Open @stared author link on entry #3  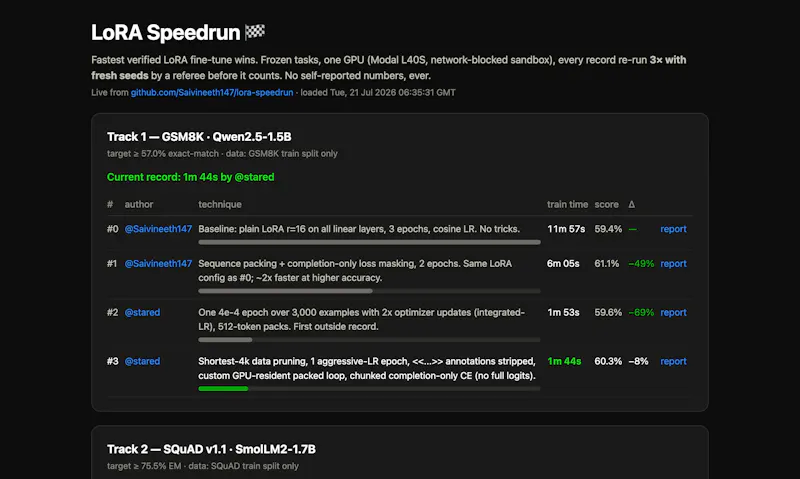[142, 362]
